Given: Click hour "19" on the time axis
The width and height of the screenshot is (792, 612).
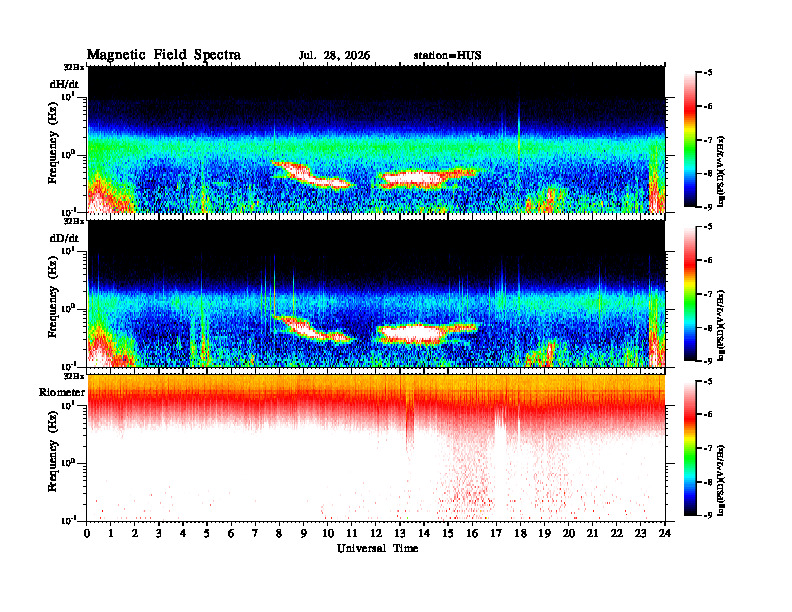Looking at the screenshot, I should 544,534.
